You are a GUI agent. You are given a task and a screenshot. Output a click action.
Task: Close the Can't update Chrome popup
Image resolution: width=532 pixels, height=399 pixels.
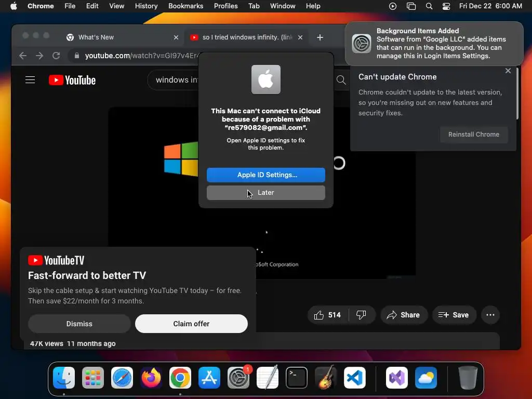(x=508, y=71)
